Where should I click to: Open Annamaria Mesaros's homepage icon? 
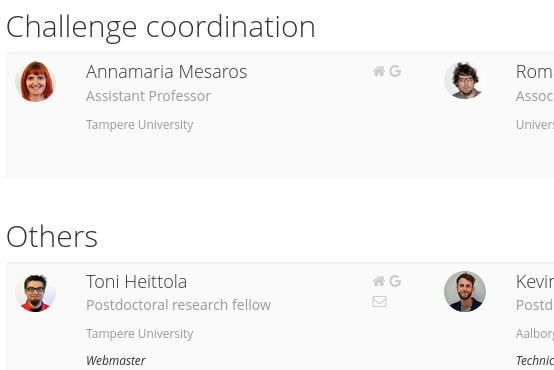(379, 71)
